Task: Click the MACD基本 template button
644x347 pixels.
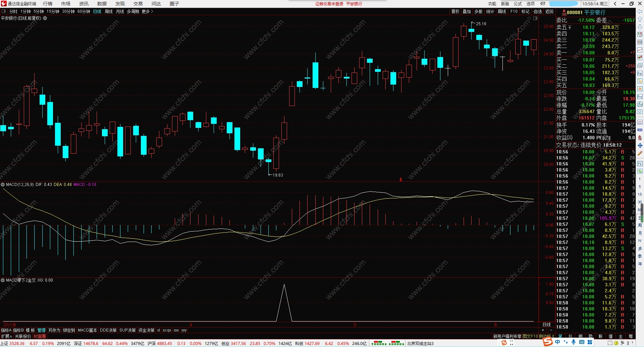Action: click(x=88, y=330)
